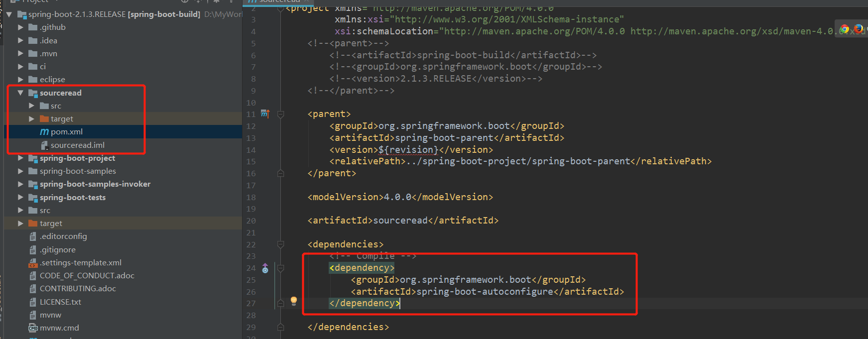Click the orange target folder icon inside sourceread

point(44,119)
